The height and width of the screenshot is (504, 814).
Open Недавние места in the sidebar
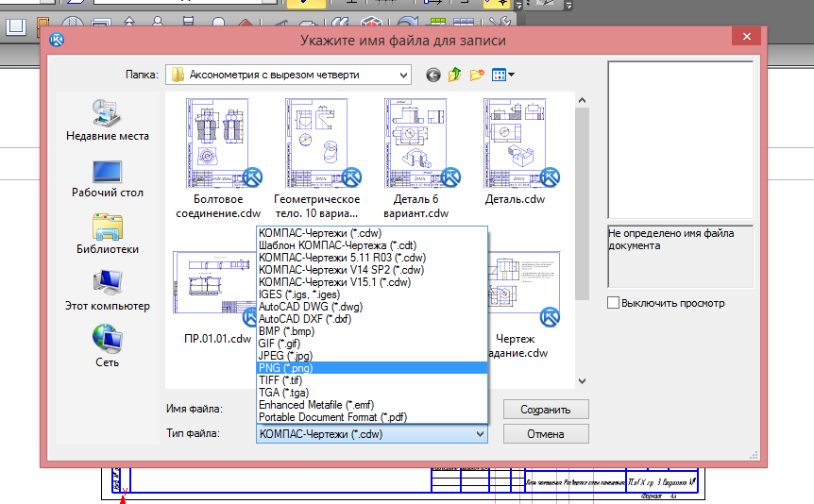(x=108, y=121)
